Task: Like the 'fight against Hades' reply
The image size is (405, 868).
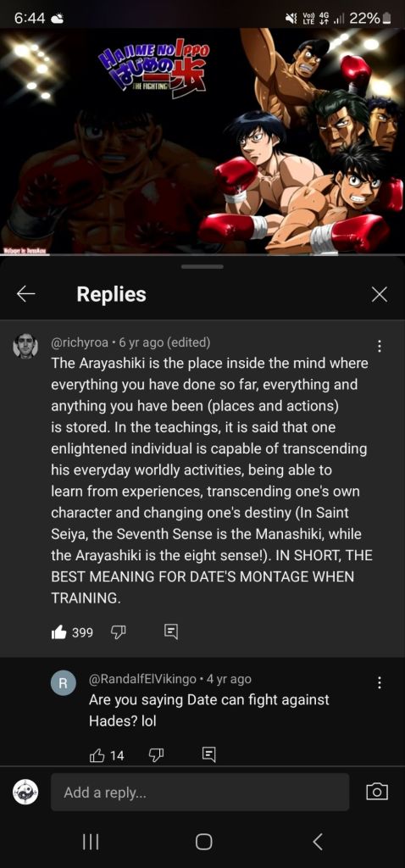Action: (x=98, y=755)
